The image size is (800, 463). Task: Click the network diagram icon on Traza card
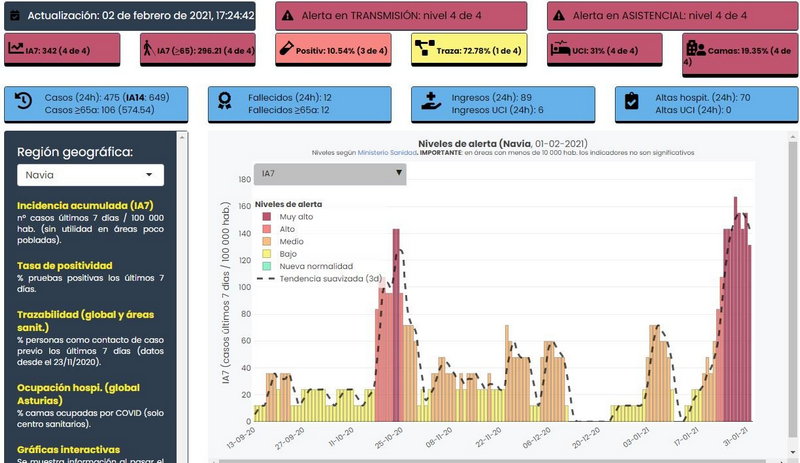tap(424, 48)
